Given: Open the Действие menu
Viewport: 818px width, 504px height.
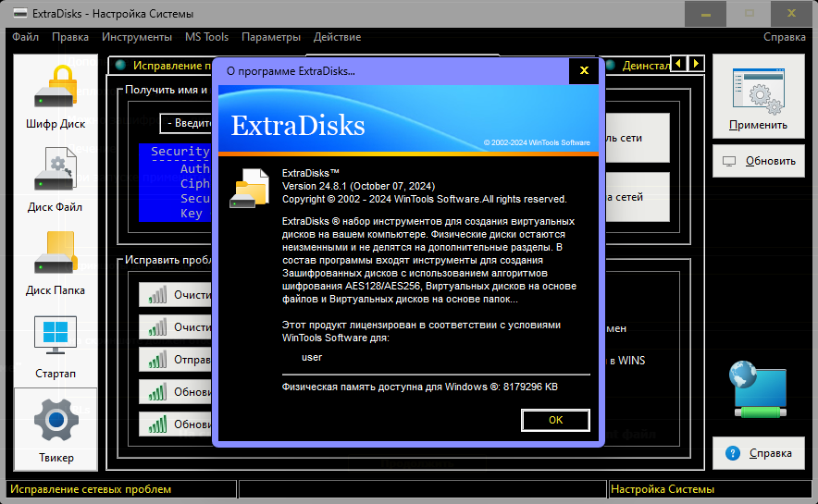Looking at the screenshot, I should [337, 37].
